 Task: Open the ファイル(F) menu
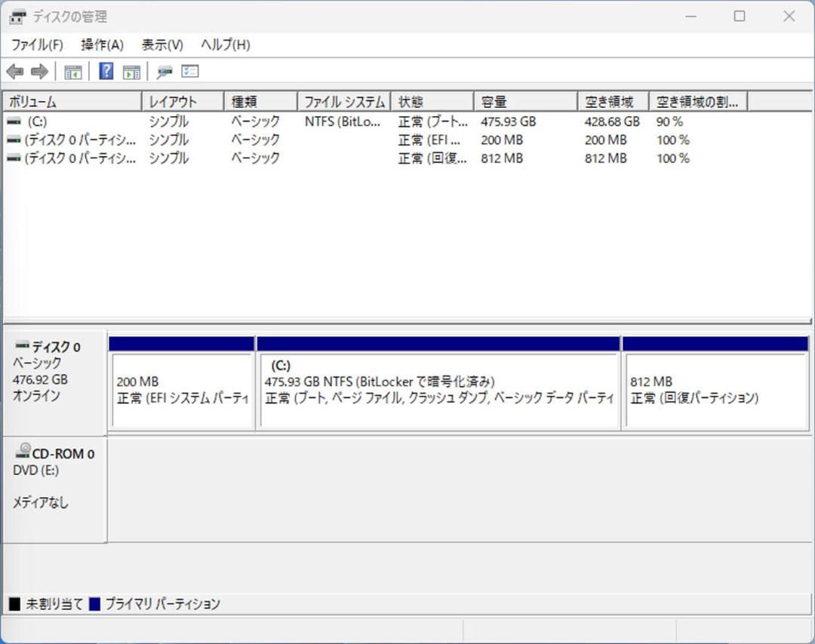[x=37, y=45]
